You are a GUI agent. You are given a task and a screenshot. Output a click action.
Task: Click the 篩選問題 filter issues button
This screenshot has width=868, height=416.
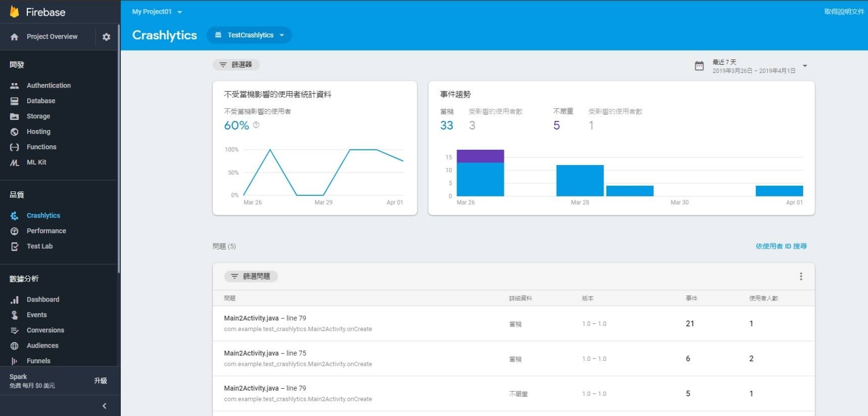click(251, 276)
